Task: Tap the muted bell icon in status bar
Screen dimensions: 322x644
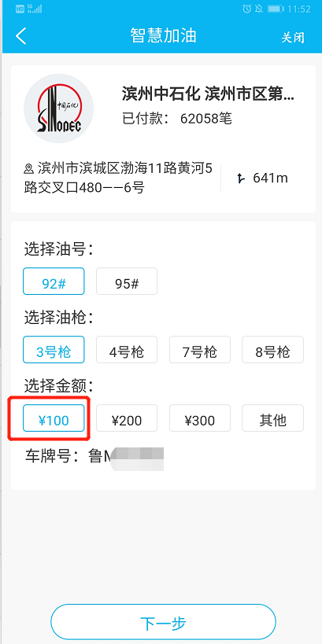Action: click(259, 9)
